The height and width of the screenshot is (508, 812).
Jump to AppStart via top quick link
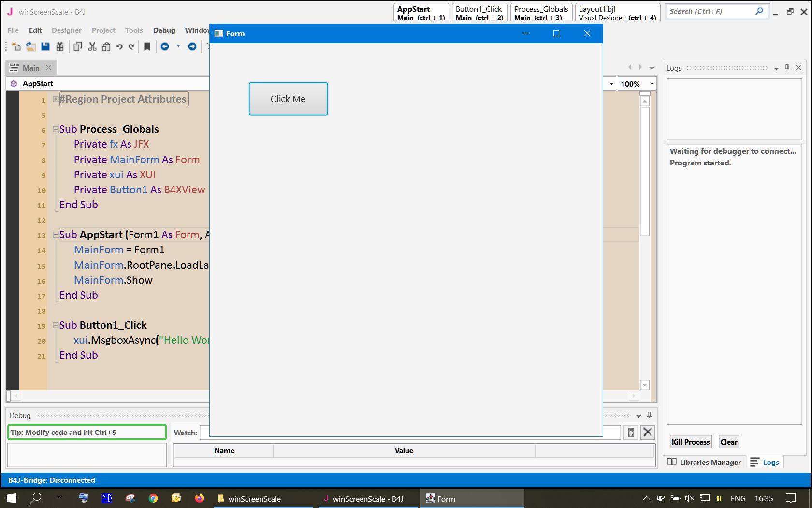421,13
